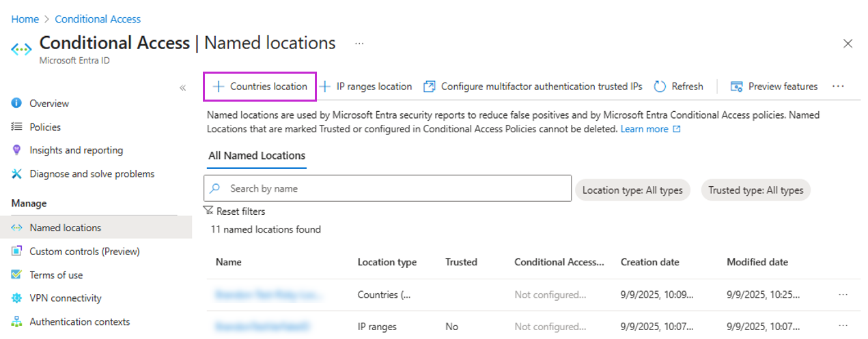Open the blurred name link in IP ranges row

pyautogui.click(x=263, y=327)
